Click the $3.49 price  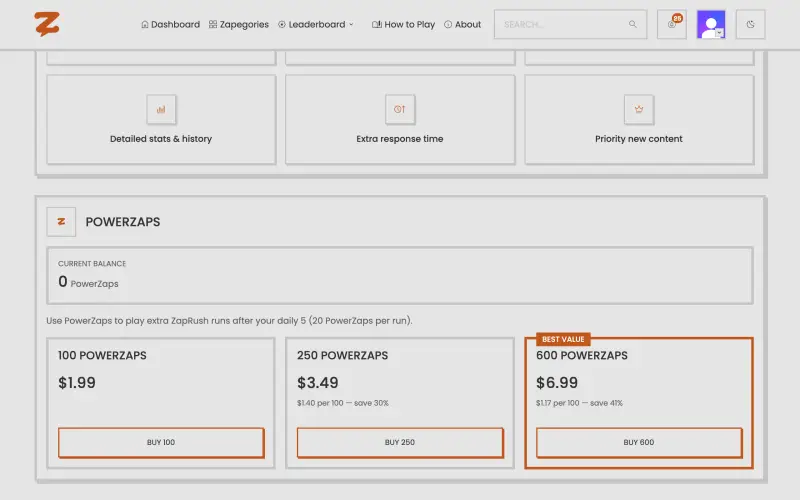click(318, 383)
